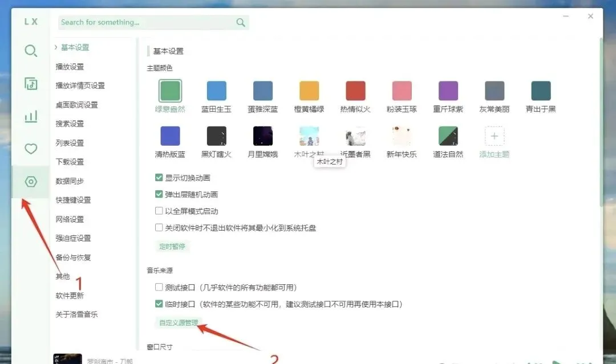The width and height of the screenshot is (616, 364).
Task: Go to 其他 section
Action: click(x=63, y=276)
